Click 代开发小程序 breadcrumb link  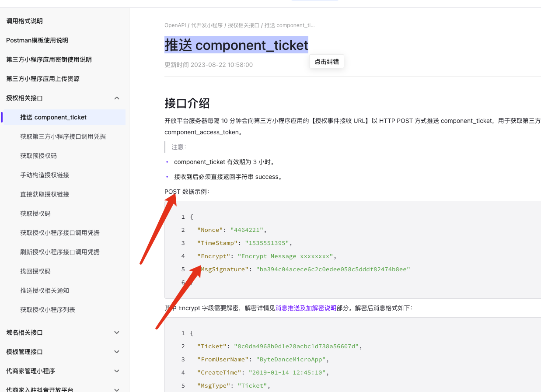pyautogui.click(x=207, y=25)
